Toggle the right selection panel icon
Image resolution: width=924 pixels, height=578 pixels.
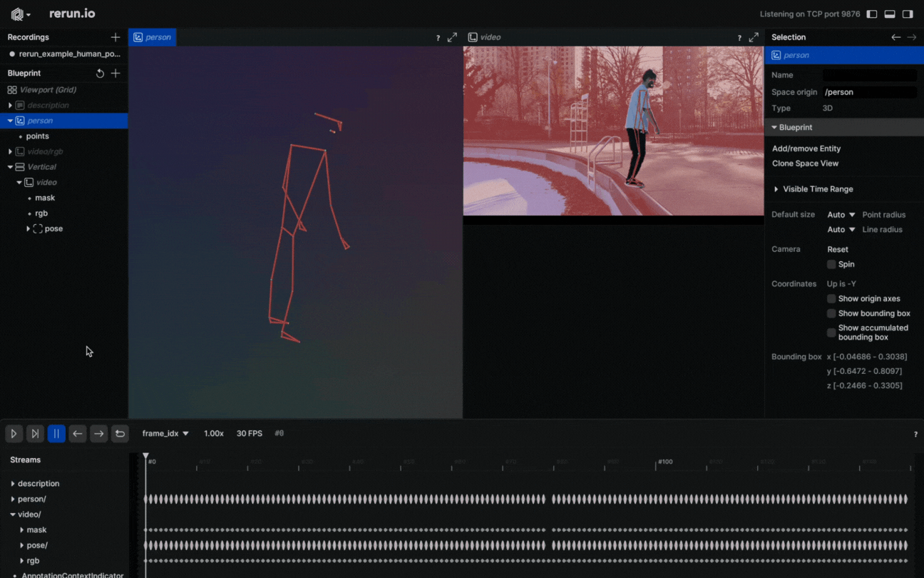tap(908, 14)
